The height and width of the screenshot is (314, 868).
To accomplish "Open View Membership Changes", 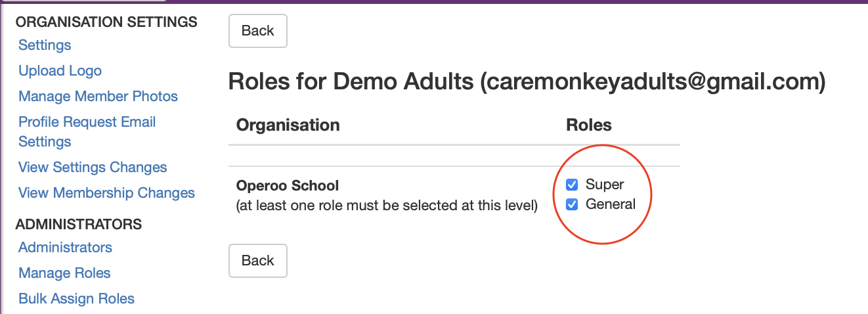I will pos(106,193).
